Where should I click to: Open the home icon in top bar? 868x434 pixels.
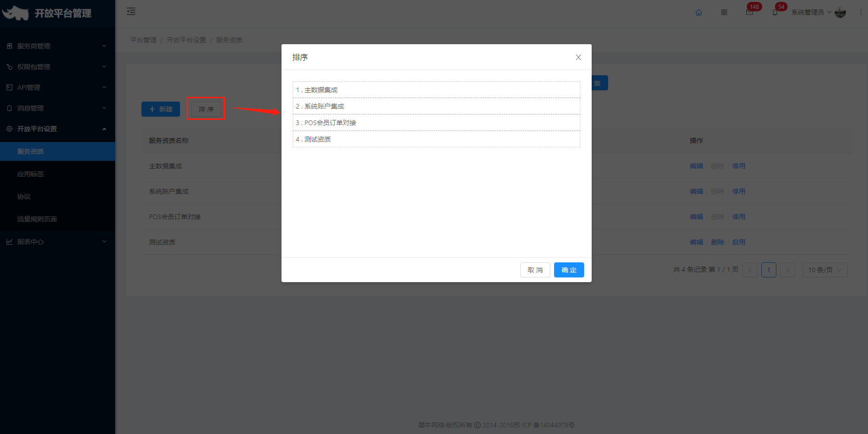(x=699, y=12)
